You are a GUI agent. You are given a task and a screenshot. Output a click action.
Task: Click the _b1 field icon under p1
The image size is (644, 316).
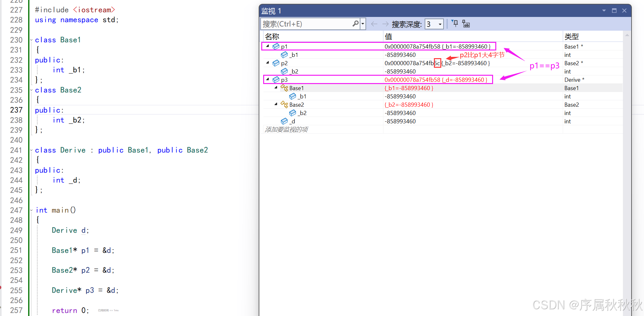point(284,55)
